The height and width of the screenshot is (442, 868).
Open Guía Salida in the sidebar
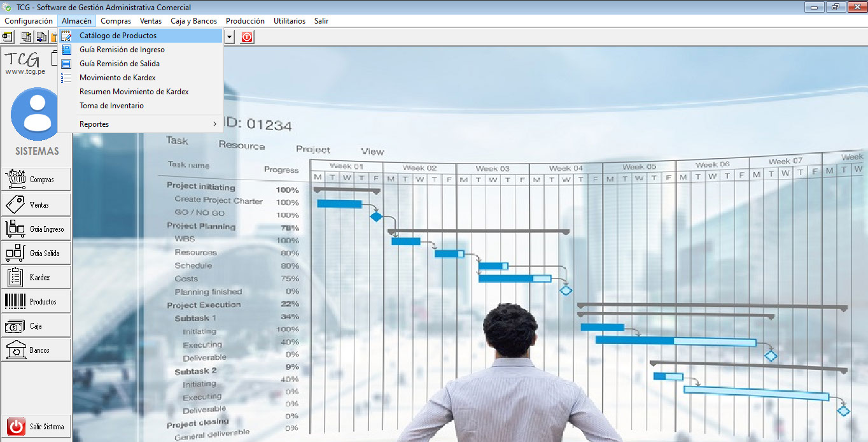click(x=36, y=253)
